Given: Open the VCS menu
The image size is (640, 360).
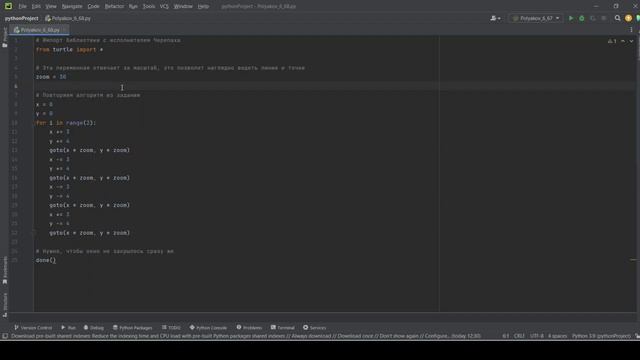Looking at the screenshot, I should pyautogui.click(x=164, y=6).
